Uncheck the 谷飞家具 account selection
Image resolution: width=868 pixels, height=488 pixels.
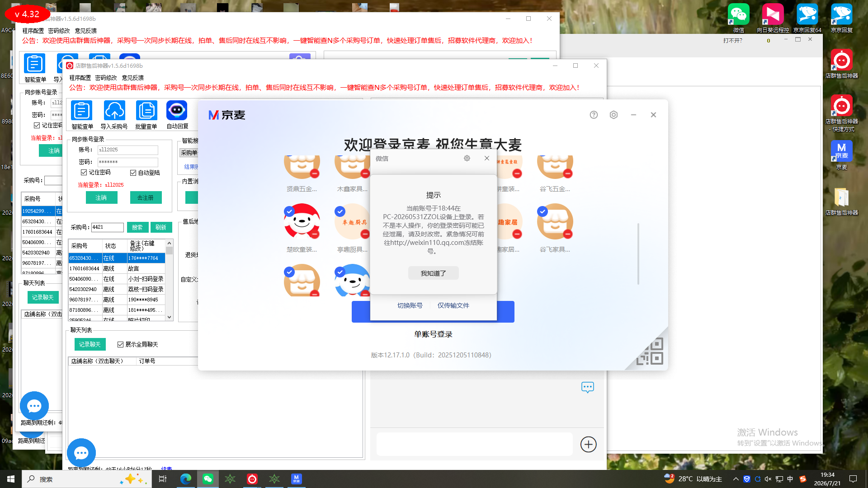(542, 211)
